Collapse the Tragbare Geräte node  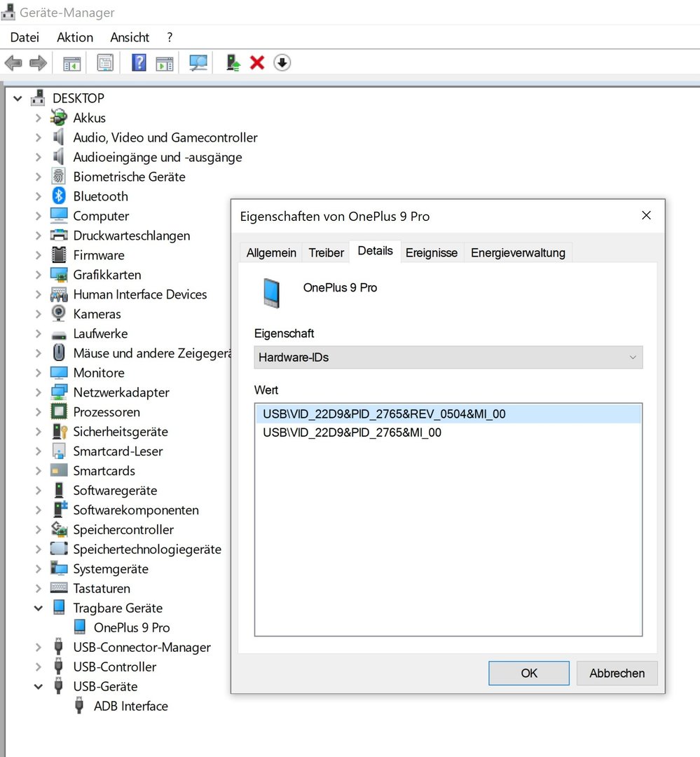coord(38,608)
